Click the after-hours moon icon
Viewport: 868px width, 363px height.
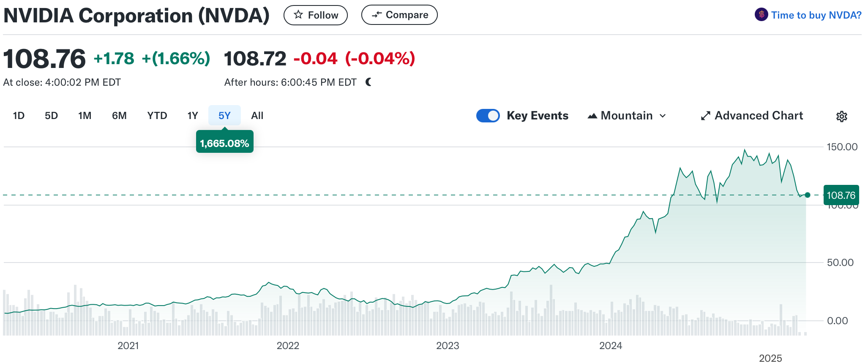(368, 82)
